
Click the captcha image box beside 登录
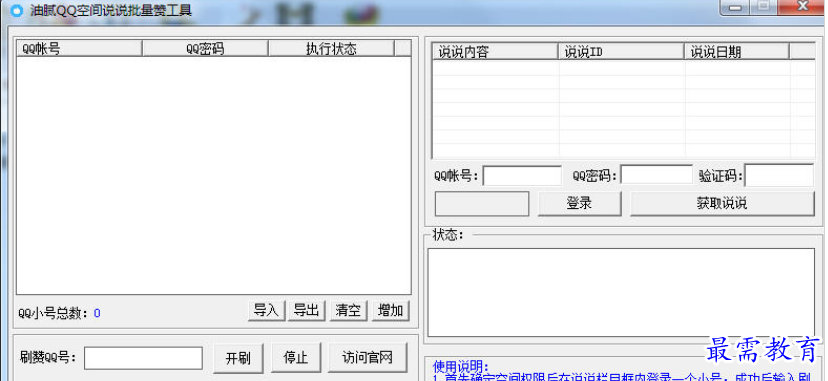(482, 204)
